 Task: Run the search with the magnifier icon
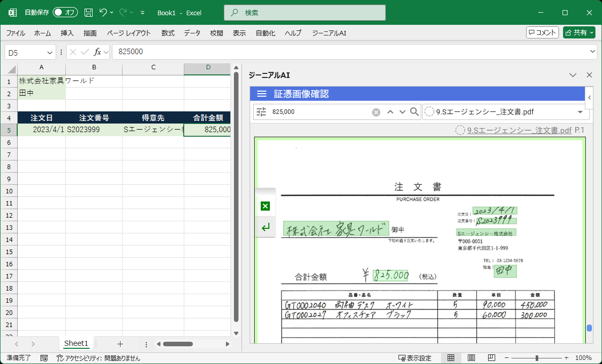coord(414,112)
